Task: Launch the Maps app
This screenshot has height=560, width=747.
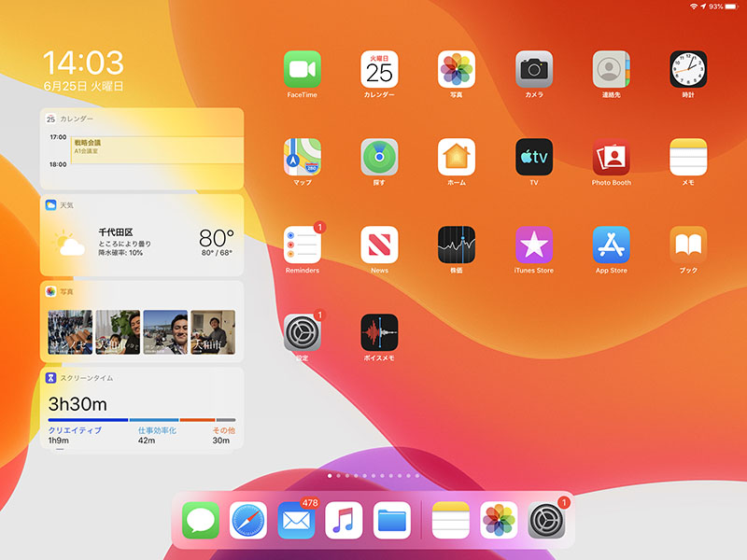Action: 302,157
